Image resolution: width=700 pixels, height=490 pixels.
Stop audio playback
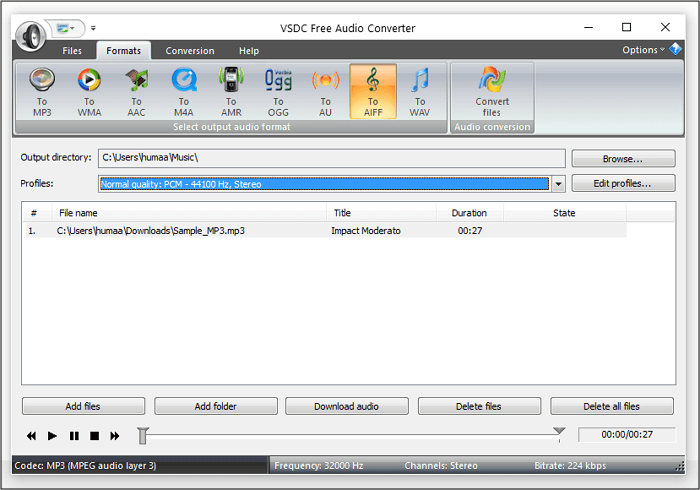[x=94, y=436]
